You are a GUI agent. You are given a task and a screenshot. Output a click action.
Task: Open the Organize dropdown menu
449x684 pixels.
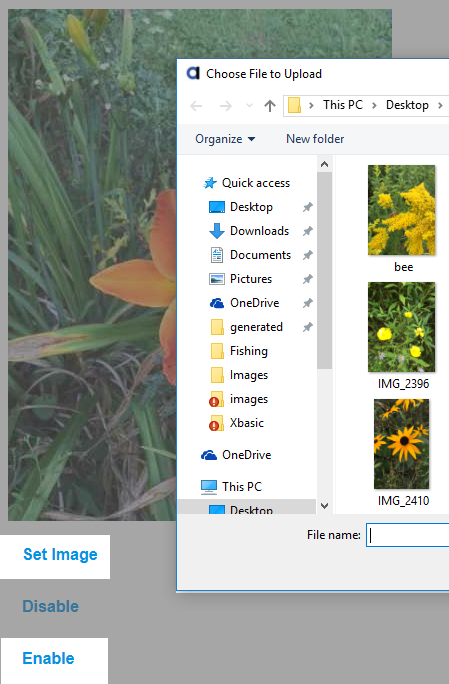[225, 139]
